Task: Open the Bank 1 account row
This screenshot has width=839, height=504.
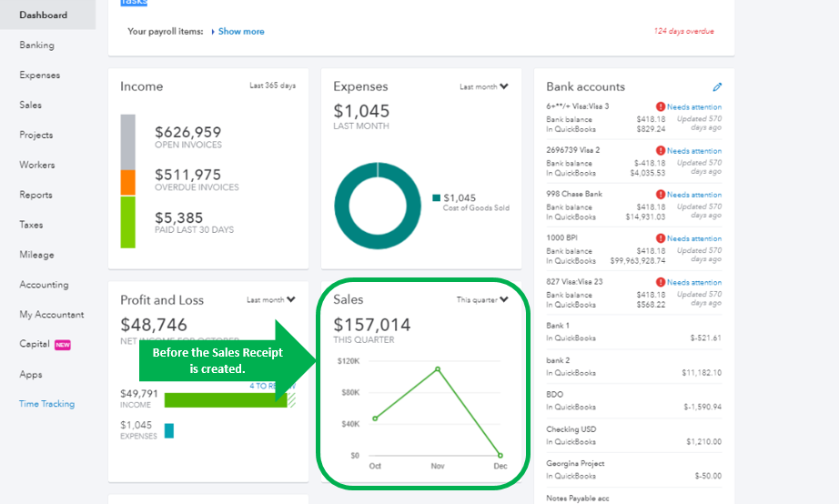Action: tap(633, 332)
